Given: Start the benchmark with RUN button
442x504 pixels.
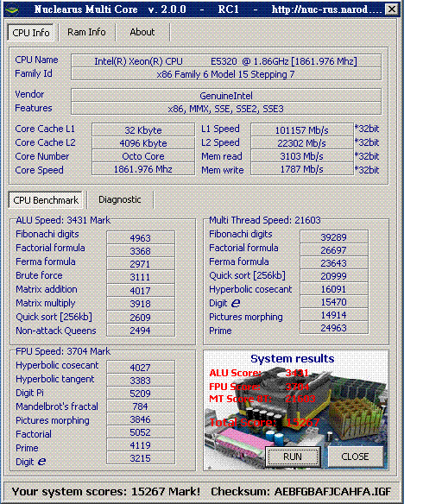Looking at the screenshot, I should [x=293, y=457].
